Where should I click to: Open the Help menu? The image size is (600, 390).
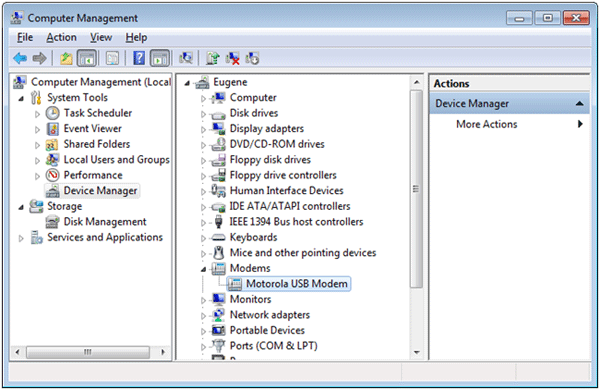click(x=136, y=38)
